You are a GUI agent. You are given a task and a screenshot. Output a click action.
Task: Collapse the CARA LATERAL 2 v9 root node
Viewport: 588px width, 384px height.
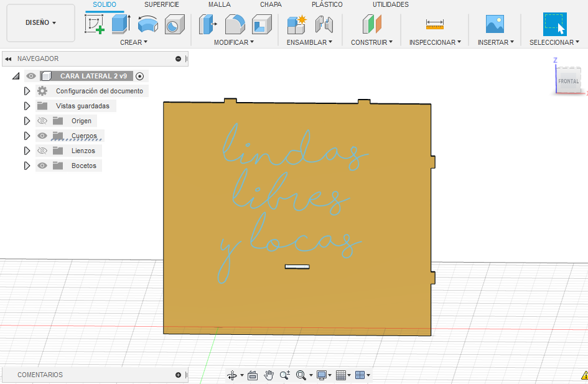[16, 76]
